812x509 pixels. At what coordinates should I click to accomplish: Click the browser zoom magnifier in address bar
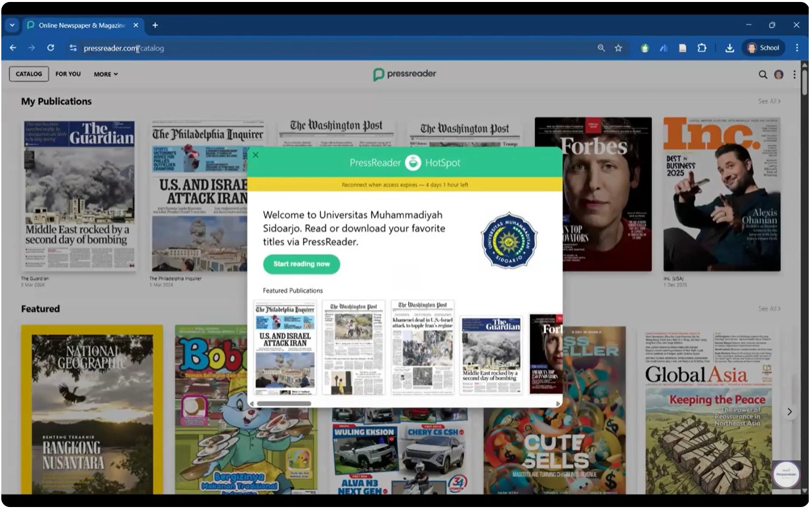click(601, 48)
